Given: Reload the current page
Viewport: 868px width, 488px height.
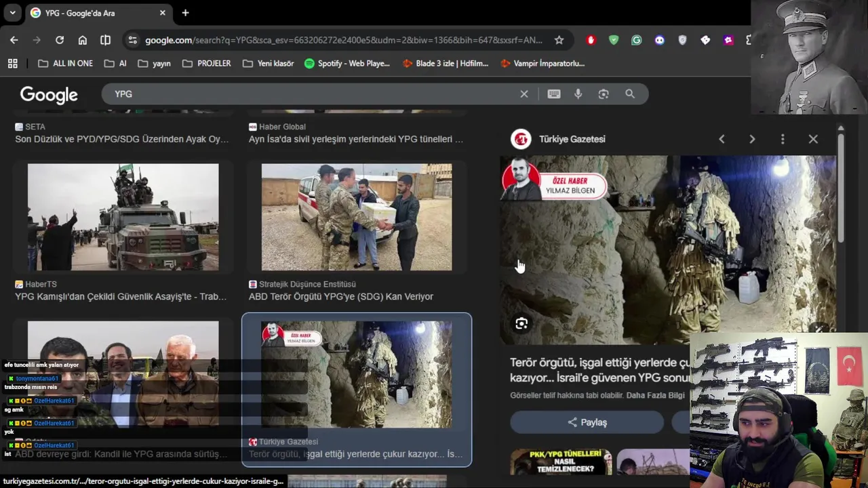Looking at the screenshot, I should click(x=60, y=40).
